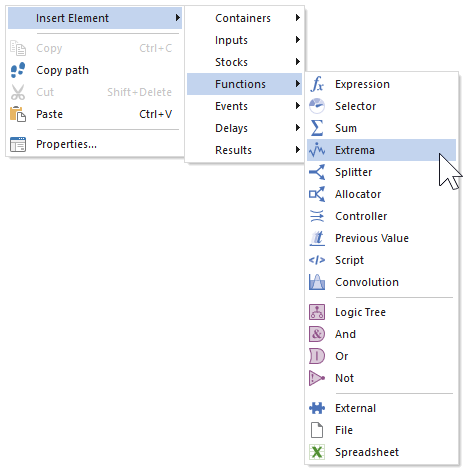Screen dimensions: 471x474
Task: Click the Selector gauge icon
Action: (317, 106)
